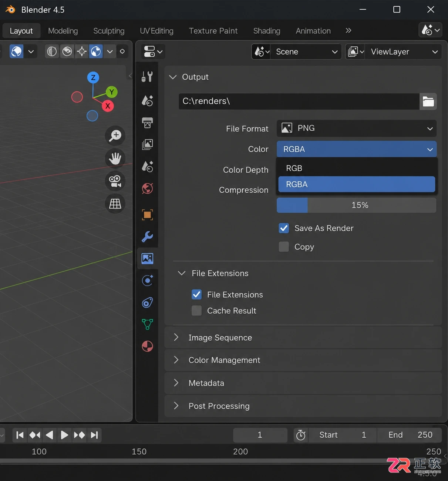Switch to the Animation workspace tab

pyautogui.click(x=313, y=31)
